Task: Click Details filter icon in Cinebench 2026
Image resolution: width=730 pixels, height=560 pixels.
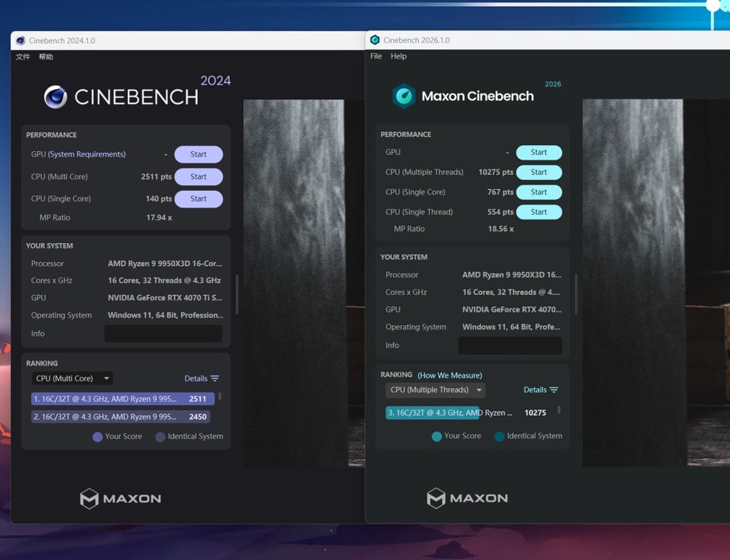Action: pos(554,390)
